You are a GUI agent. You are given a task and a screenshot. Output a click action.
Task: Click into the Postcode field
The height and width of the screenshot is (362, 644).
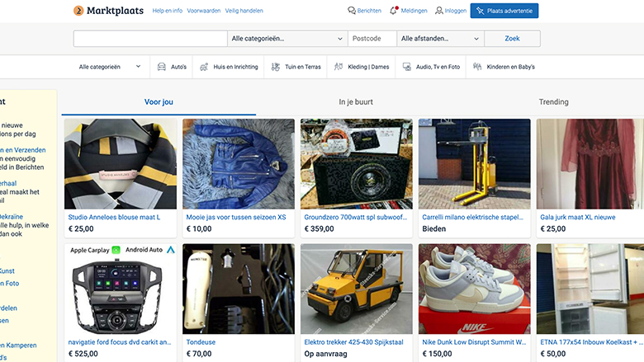tap(372, 39)
